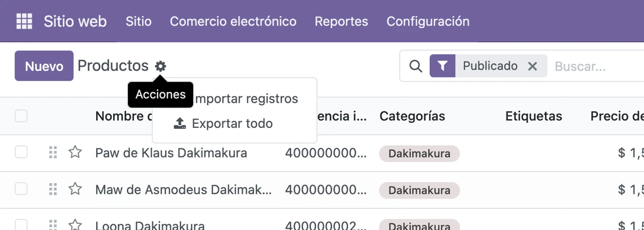Screen dimensions: 644x230
Task: Open product Loona Dakimakura
Action: tap(150, 225)
